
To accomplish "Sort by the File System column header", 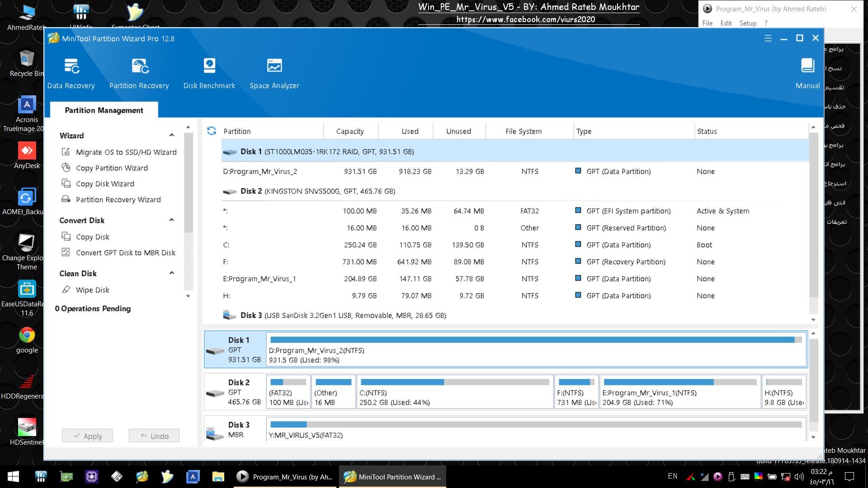I will pos(529,131).
